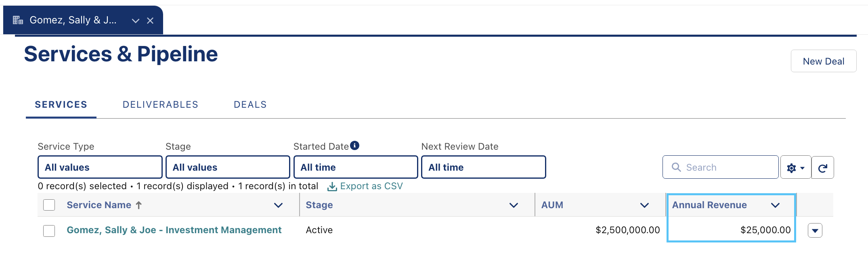Open Gomez, Sally & Joe - Investment Management link

click(174, 230)
